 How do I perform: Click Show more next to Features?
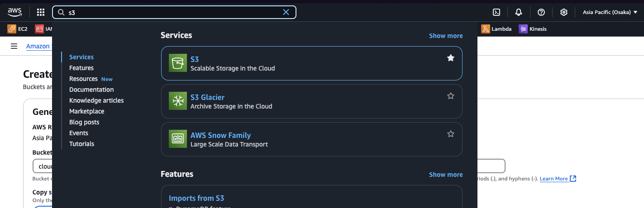(x=446, y=175)
